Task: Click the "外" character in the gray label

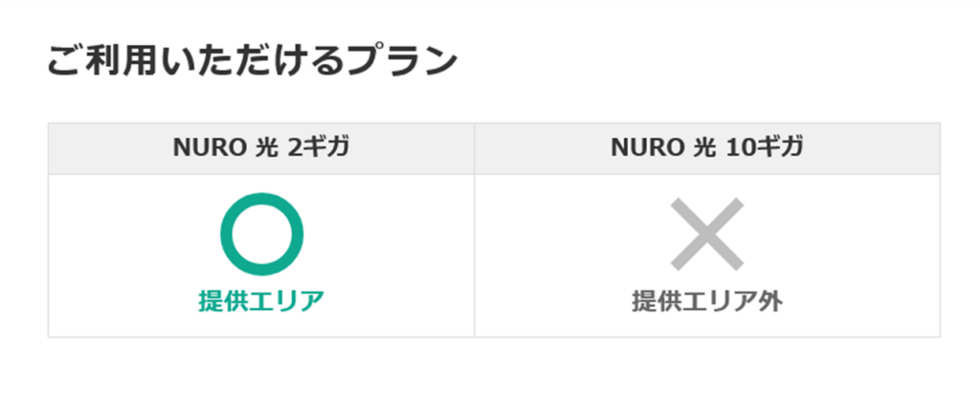Action: coord(770,300)
